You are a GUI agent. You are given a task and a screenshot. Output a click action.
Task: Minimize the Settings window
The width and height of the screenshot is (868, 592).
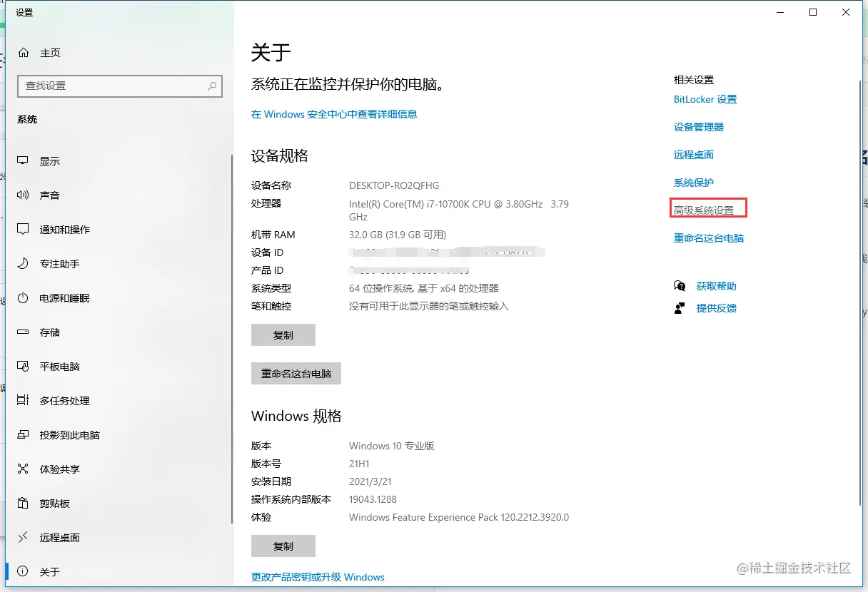click(780, 12)
